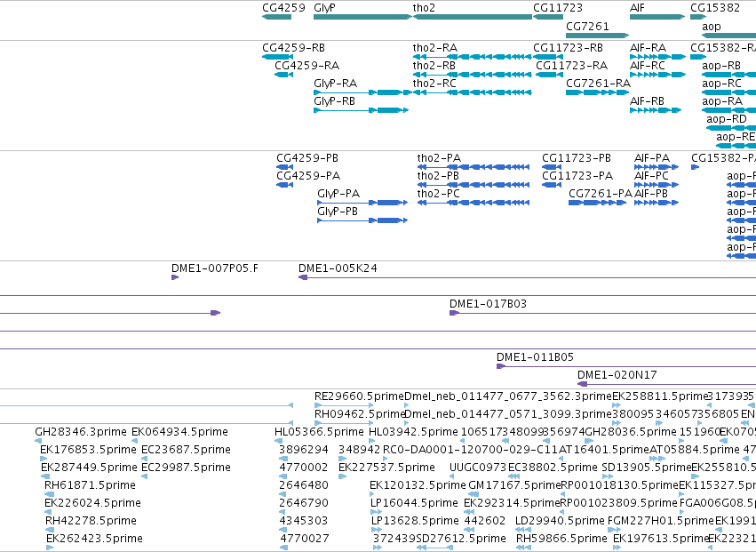Select the GlyP gene bar

[x=362, y=17]
